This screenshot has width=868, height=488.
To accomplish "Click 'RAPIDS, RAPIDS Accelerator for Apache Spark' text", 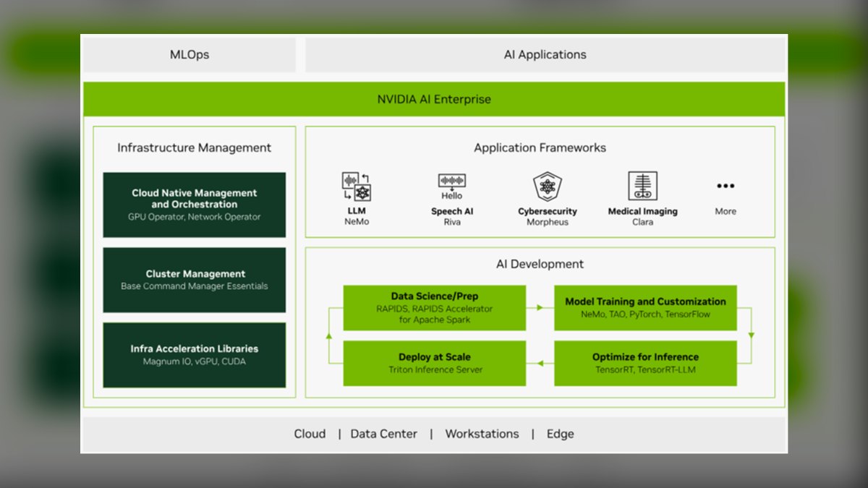I will click(435, 314).
